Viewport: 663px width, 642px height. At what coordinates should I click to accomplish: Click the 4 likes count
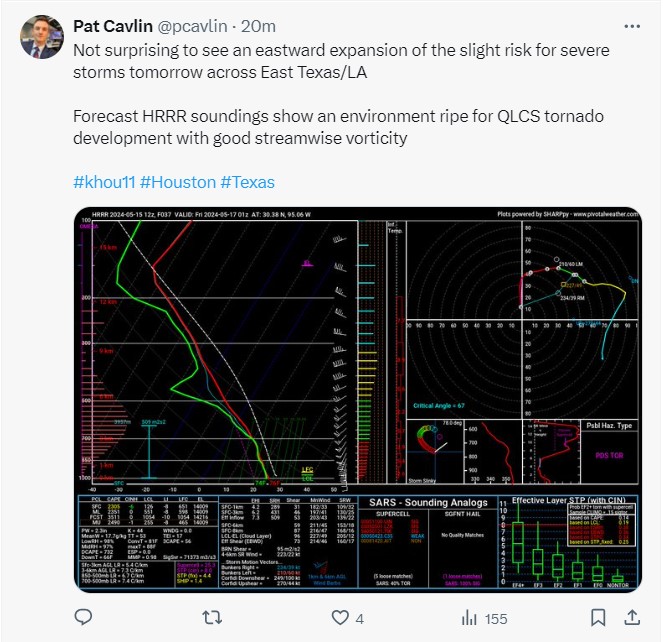359,619
